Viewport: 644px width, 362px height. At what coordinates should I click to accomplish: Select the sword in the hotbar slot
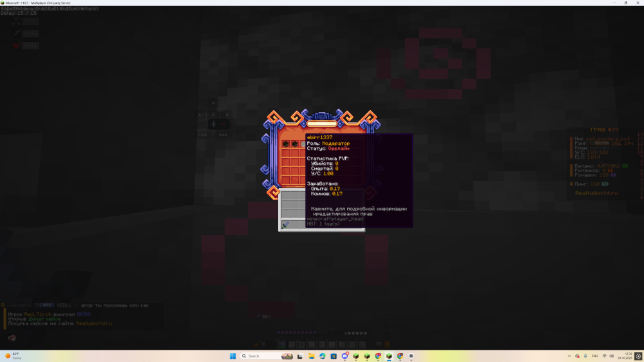coord(285,225)
